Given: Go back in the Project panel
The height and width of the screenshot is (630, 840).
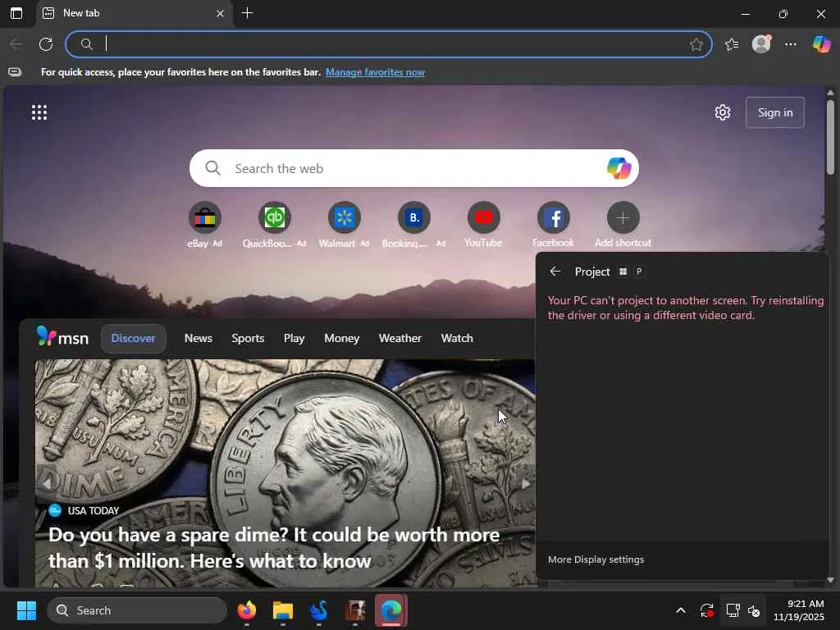Looking at the screenshot, I should click(x=555, y=272).
